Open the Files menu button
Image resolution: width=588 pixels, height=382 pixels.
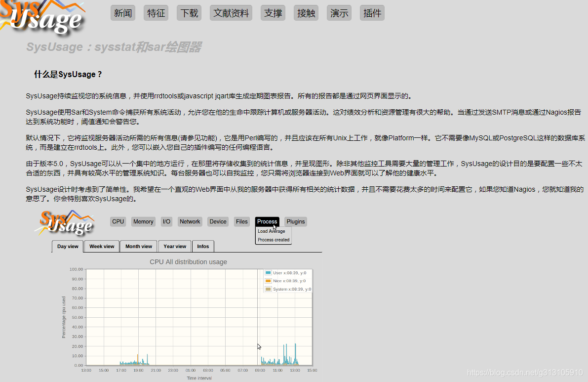tap(241, 222)
